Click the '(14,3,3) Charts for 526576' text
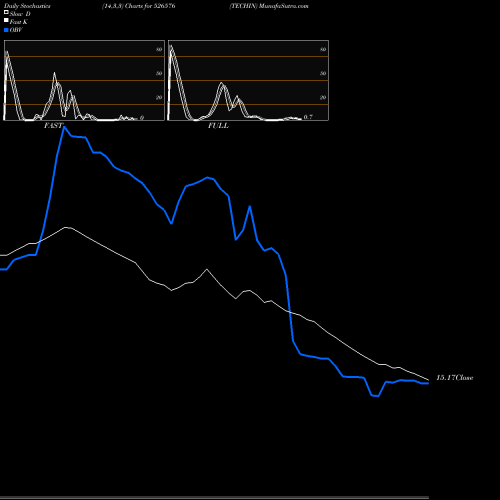Image resolution: width=500 pixels, height=500 pixels. tap(139, 6)
